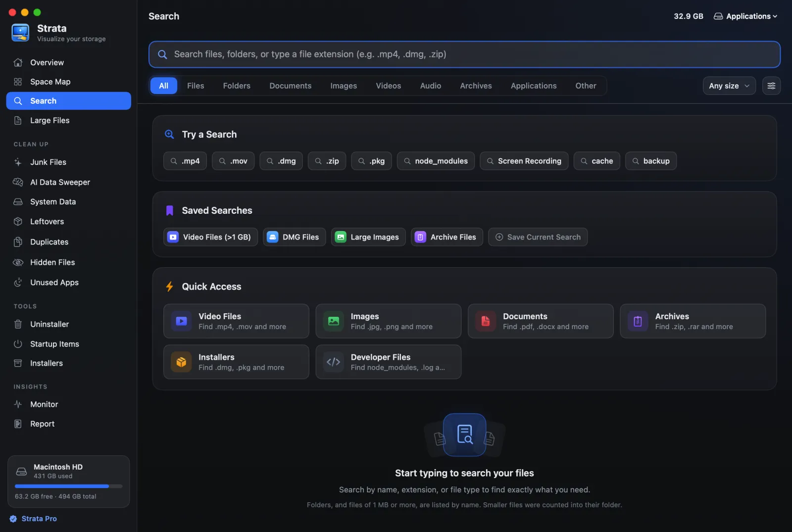Image resolution: width=792 pixels, height=532 pixels.
Task: Open the AI Data Sweeper tool
Action: tap(68, 182)
